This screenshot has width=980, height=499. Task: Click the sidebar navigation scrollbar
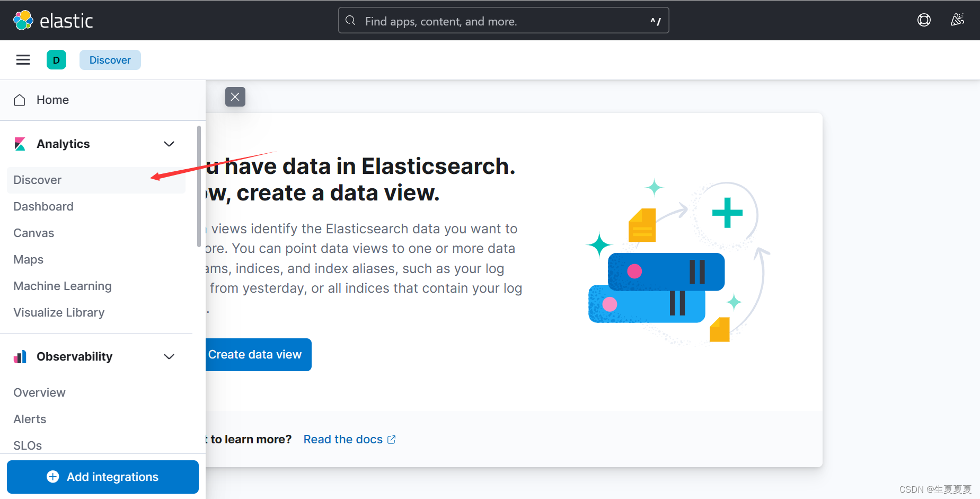click(x=199, y=186)
